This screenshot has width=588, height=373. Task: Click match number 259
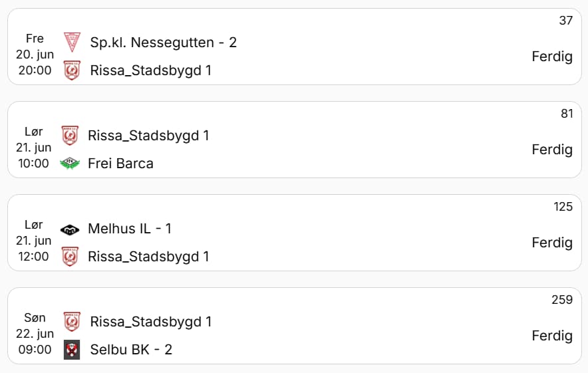point(562,300)
